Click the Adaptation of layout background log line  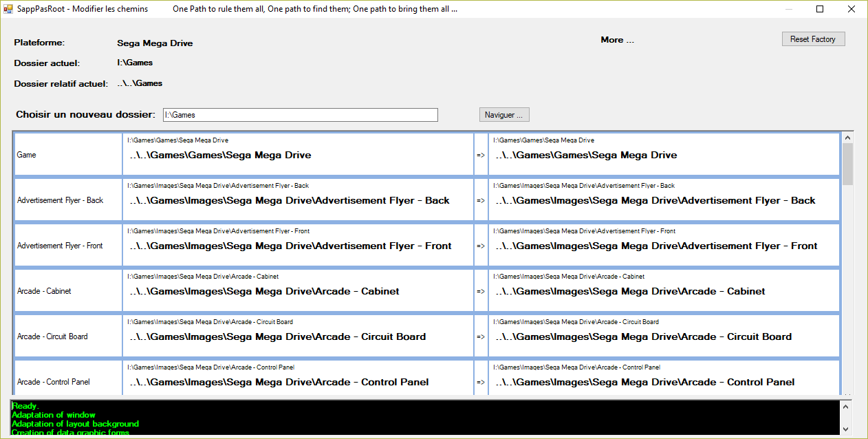coord(75,424)
